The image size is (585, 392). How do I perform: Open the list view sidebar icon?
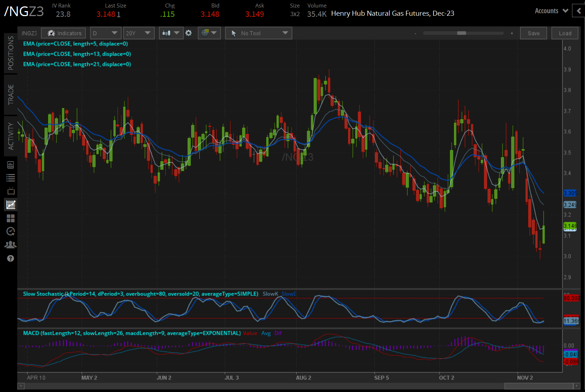tap(11, 178)
